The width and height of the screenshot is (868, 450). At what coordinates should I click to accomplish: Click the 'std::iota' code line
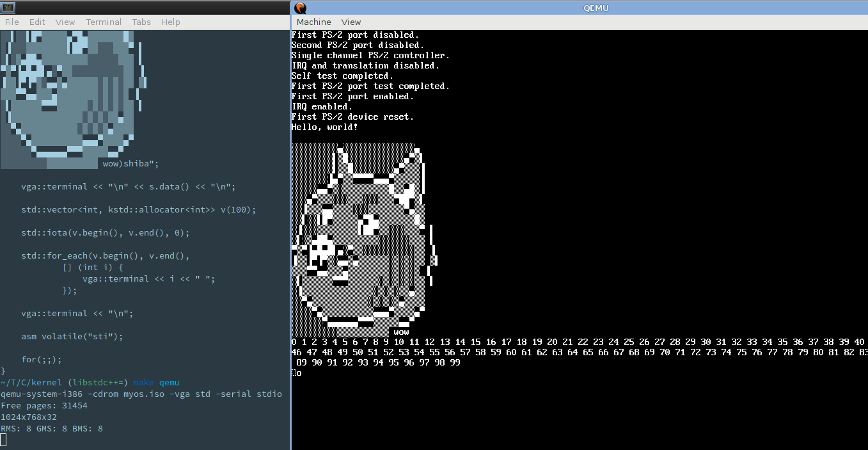(x=106, y=232)
